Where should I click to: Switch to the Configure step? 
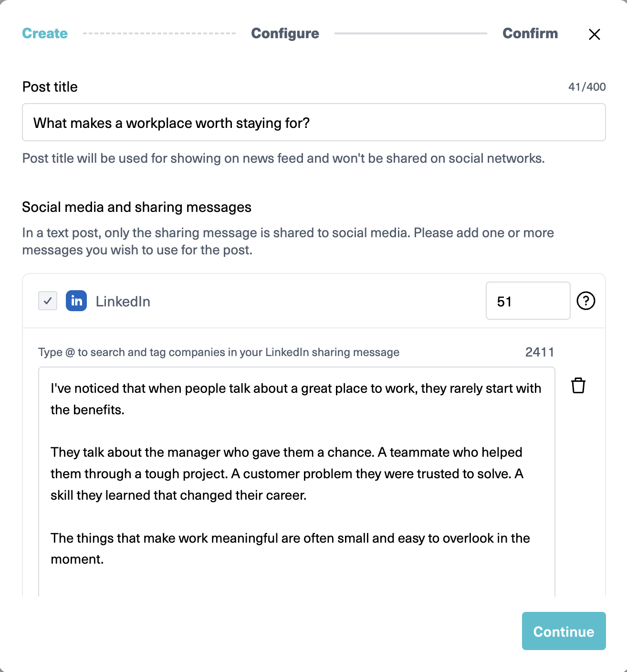pos(285,33)
